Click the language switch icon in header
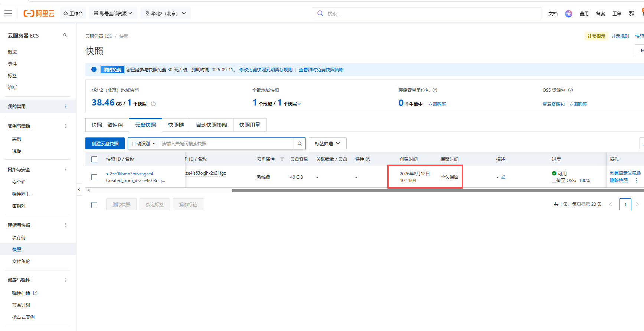The height and width of the screenshot is (331, 644). [x=631, y=14]
